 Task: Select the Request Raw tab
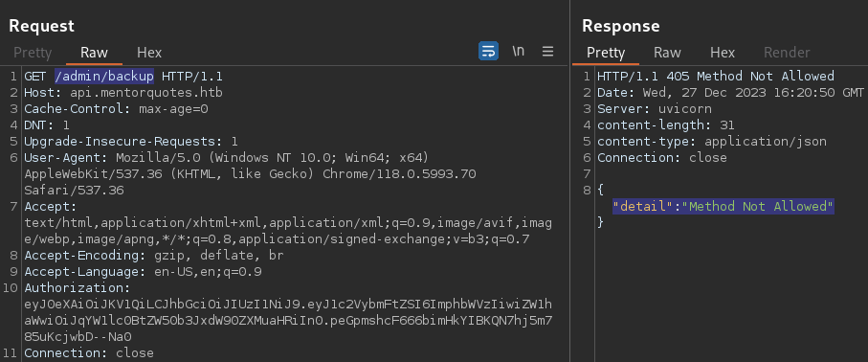94,53
